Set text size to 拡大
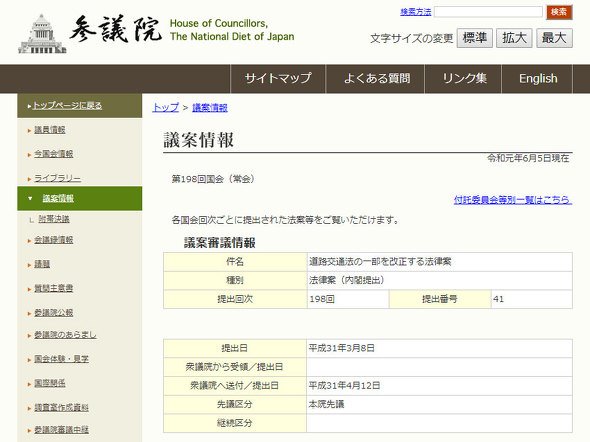 point(514,38)
